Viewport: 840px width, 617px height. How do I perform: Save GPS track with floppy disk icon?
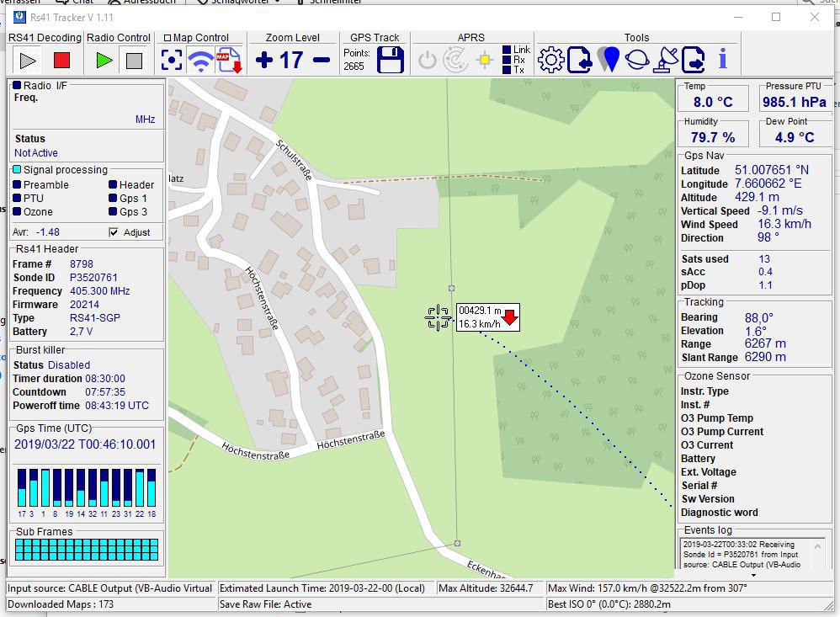pos(391,61)
